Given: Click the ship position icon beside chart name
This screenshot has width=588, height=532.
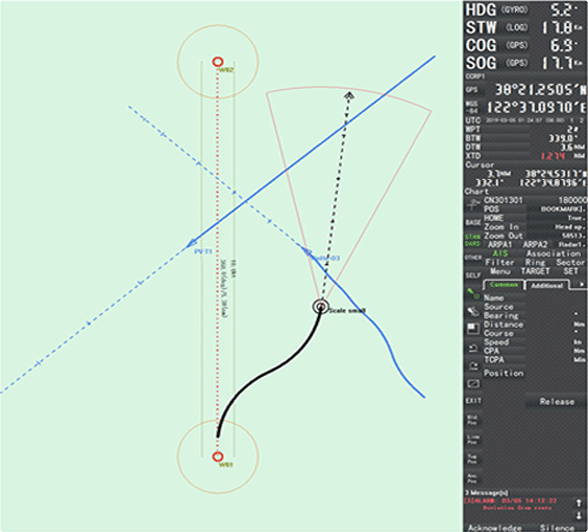Looking at the screenshot, I should (x=473, y=204).
